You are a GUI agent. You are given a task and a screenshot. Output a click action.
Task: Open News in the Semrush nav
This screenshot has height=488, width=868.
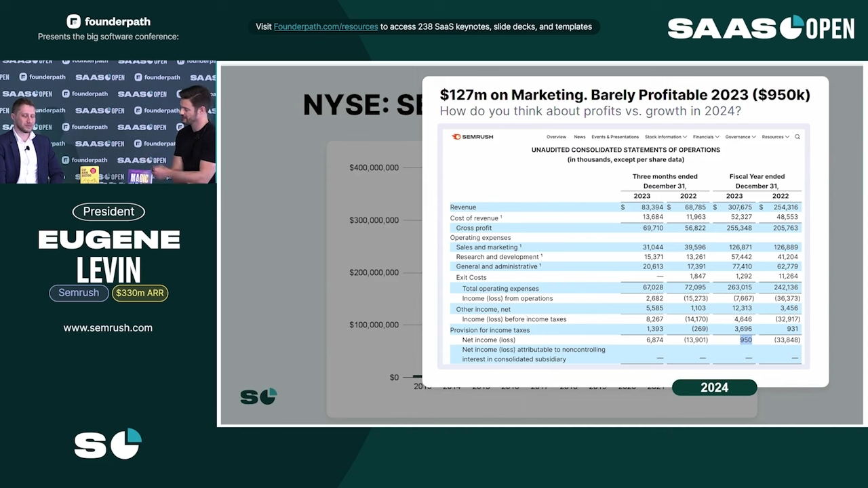[579, 137]
